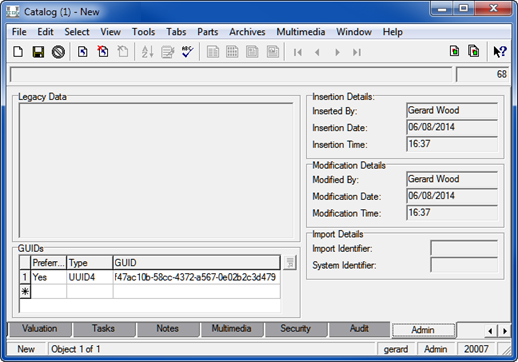Click the Catalog window title bar icon
This screenshot has height=362, width=518.
click(x=13, y=12)
